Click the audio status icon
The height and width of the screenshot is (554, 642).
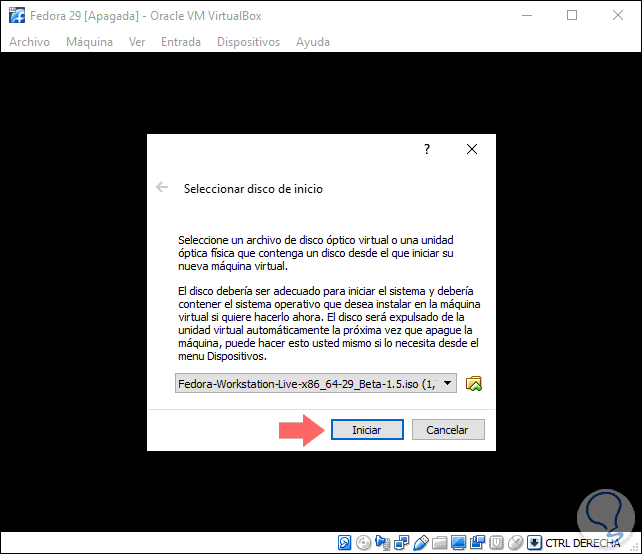383,543
